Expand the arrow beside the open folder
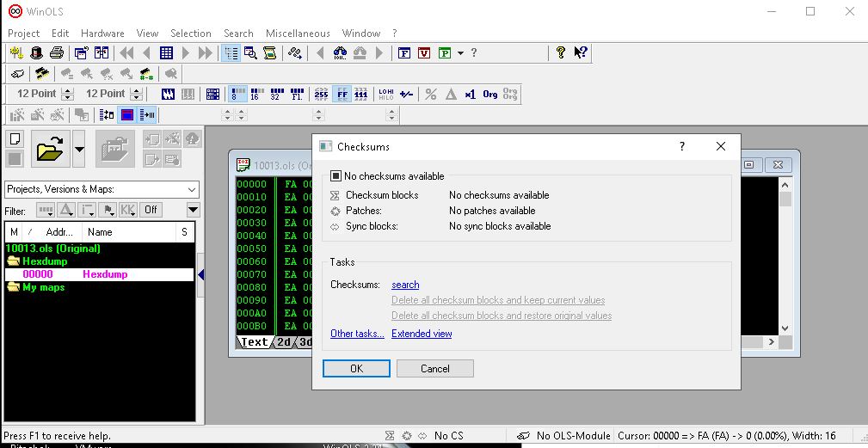The width and height of the screenshot is (868, 448). (79, 150)
